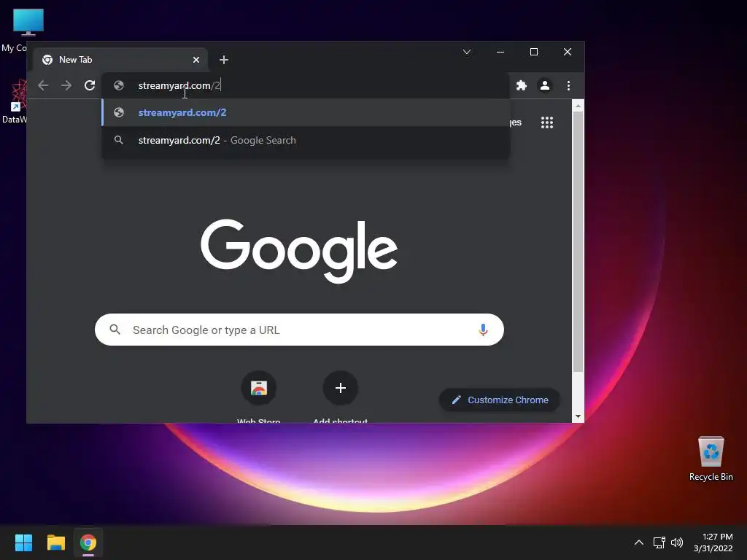747x560 pixels.
Task: Click the Chrome back arrow
Action: [43, 85]
